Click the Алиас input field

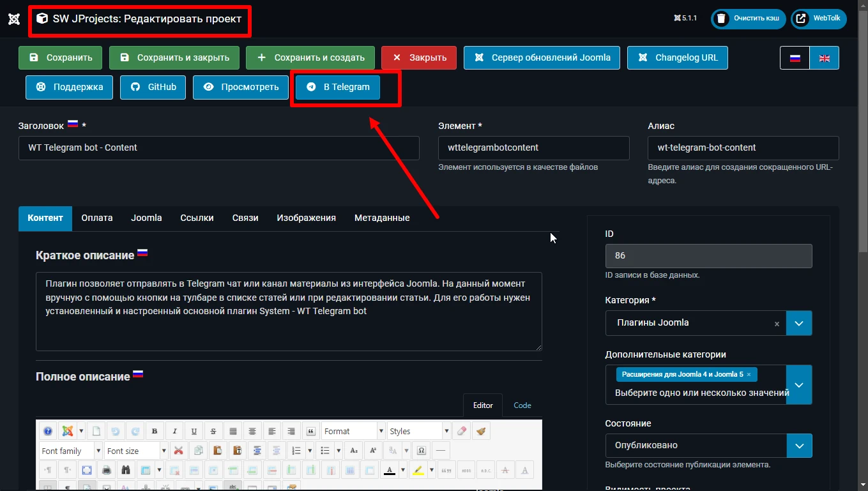(743, 147)
